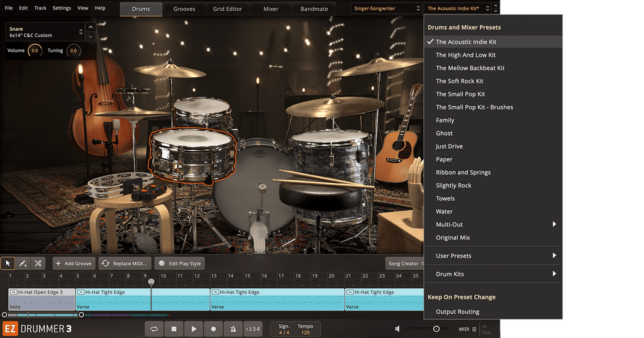644x338 pixels.
Task: Toggle the metronome
Action: tap(233, 329)
